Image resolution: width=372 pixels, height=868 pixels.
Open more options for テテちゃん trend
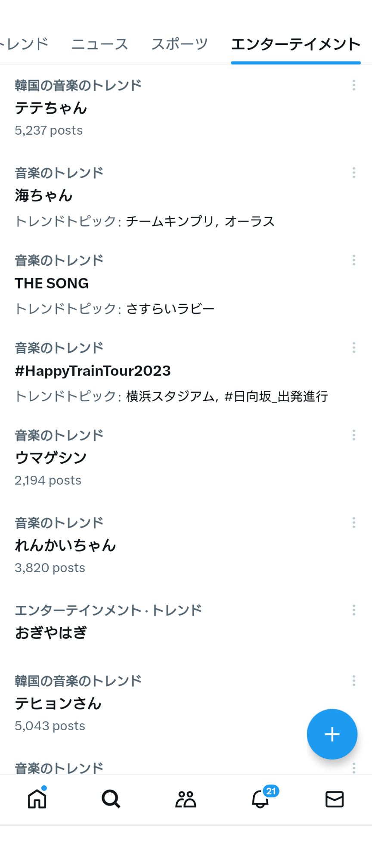click(x=354, y=85)
